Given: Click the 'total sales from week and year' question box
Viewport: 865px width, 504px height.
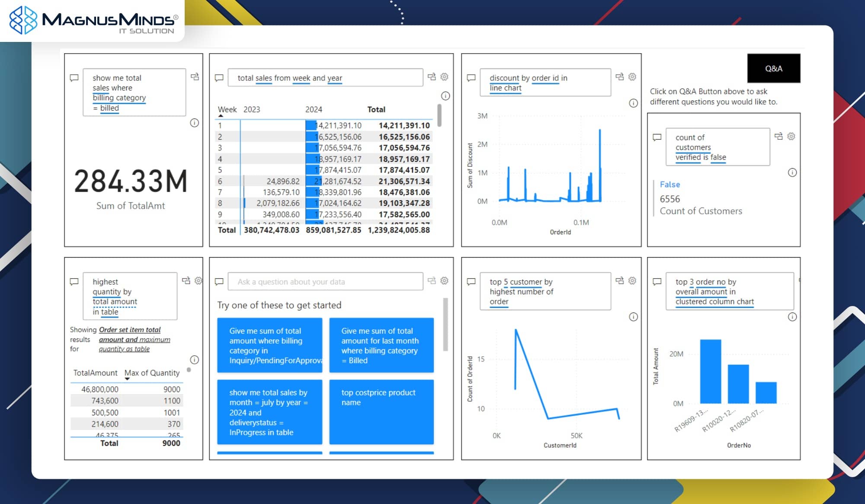Looking at the screenshot, I should tap(325, 78).
